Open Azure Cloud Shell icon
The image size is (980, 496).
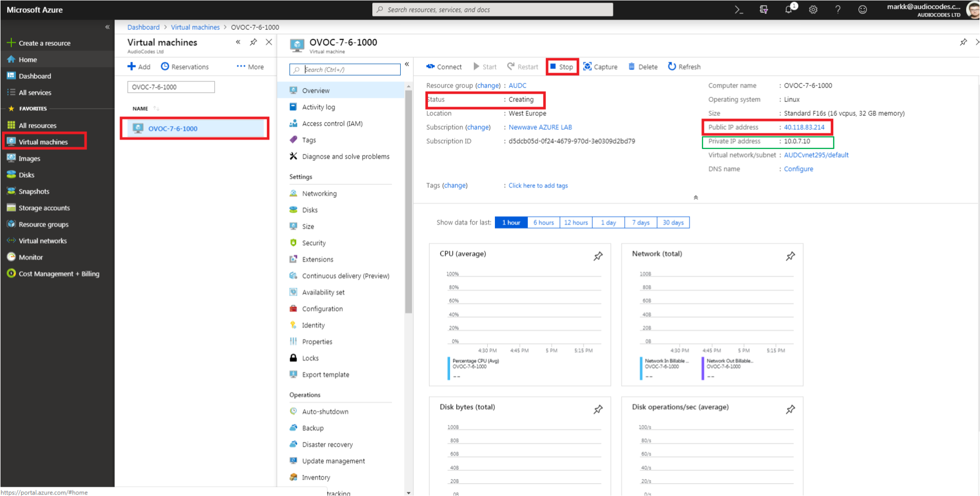point(738,10)
